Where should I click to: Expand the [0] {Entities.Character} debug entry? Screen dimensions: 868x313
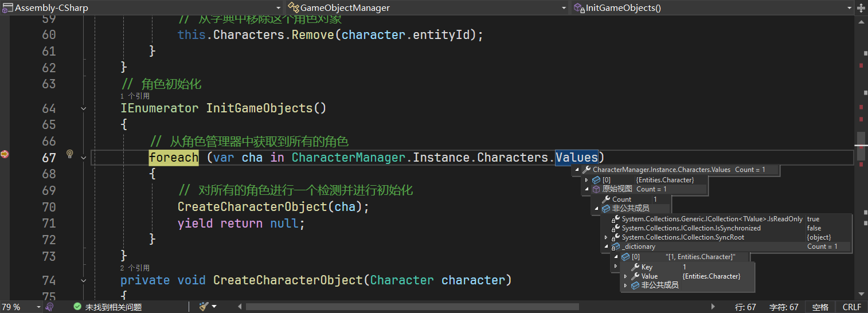(587, 180)
